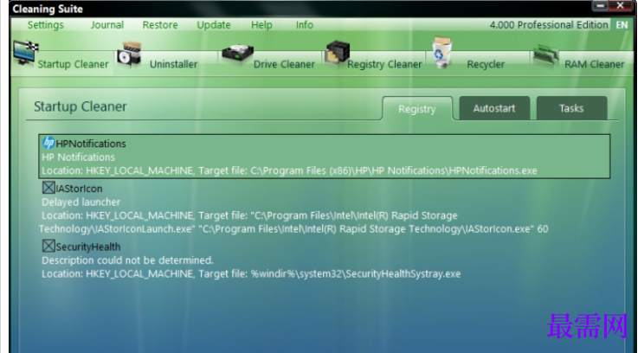Click the IAStorIconLaunch.exe target path line
Screen dimensions: 644x353
coord(293,228)
